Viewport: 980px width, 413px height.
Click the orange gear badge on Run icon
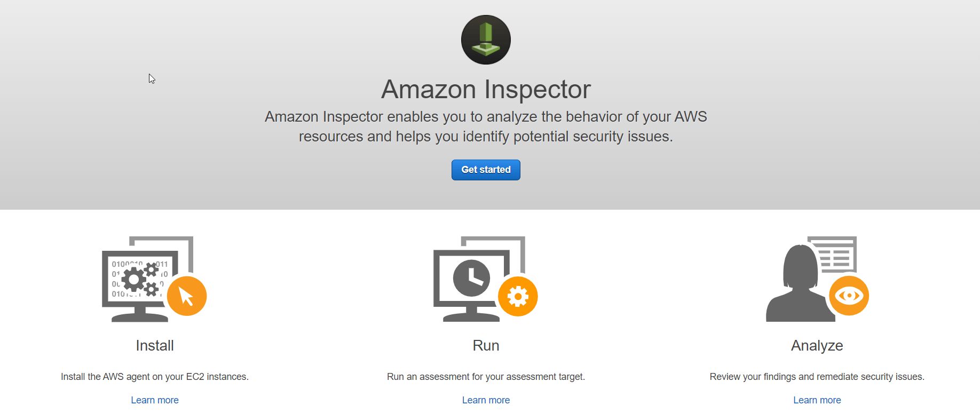[518, 296]
